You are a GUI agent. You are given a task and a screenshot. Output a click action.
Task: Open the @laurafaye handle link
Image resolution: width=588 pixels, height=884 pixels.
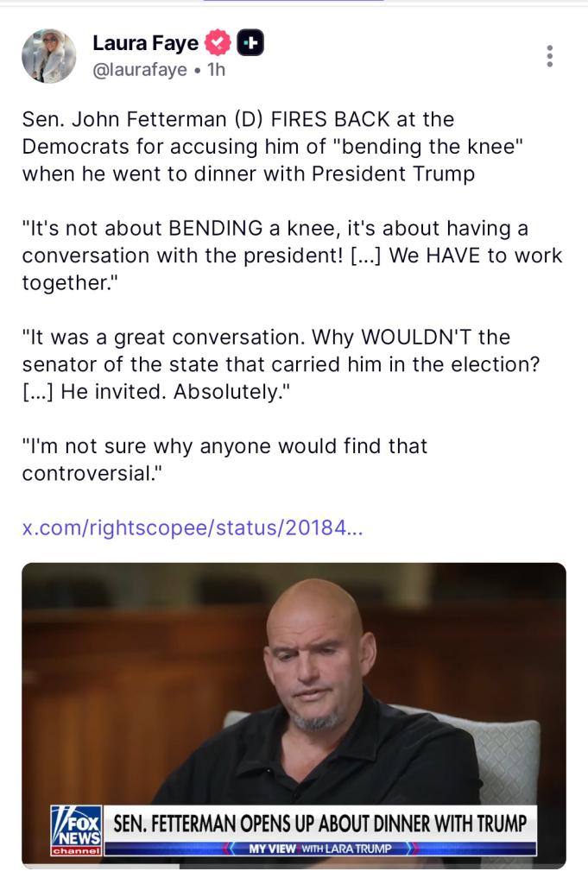(x=140, y=70)
